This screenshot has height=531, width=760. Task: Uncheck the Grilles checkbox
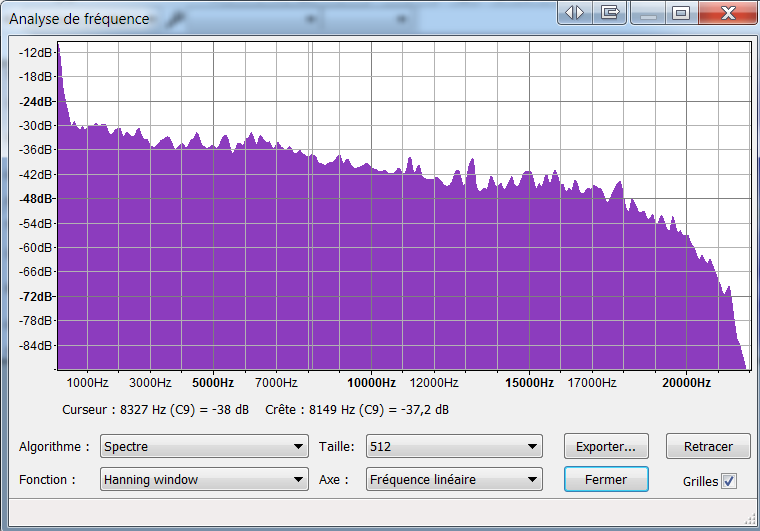tap(728, 481)
